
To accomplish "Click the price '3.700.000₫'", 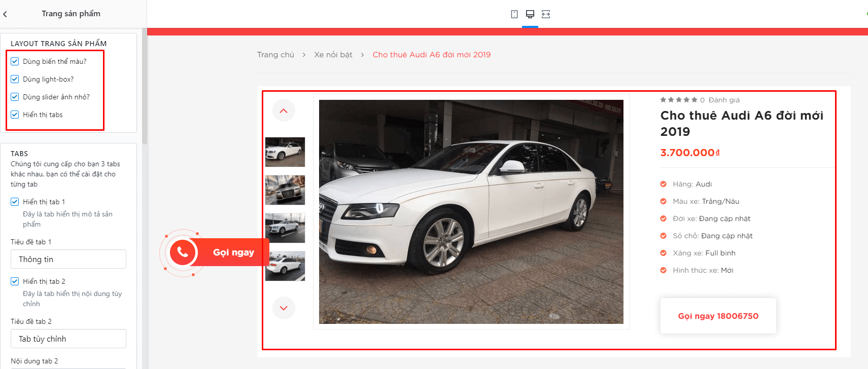I will click(690, 153).
